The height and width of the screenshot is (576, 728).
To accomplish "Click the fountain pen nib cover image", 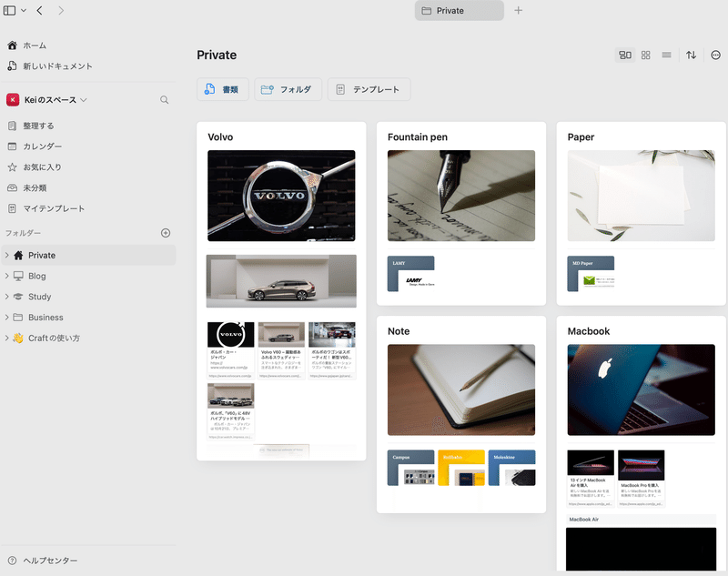I will pos(461,196).
